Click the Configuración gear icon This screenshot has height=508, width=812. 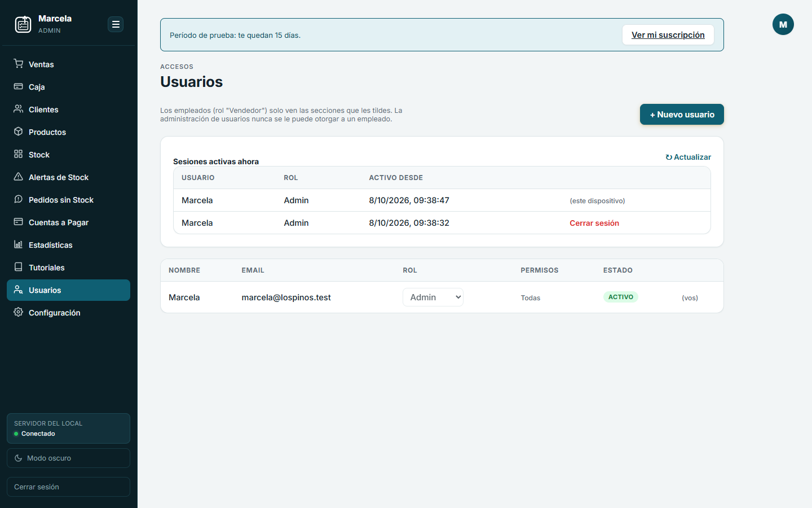pos(19,312)
